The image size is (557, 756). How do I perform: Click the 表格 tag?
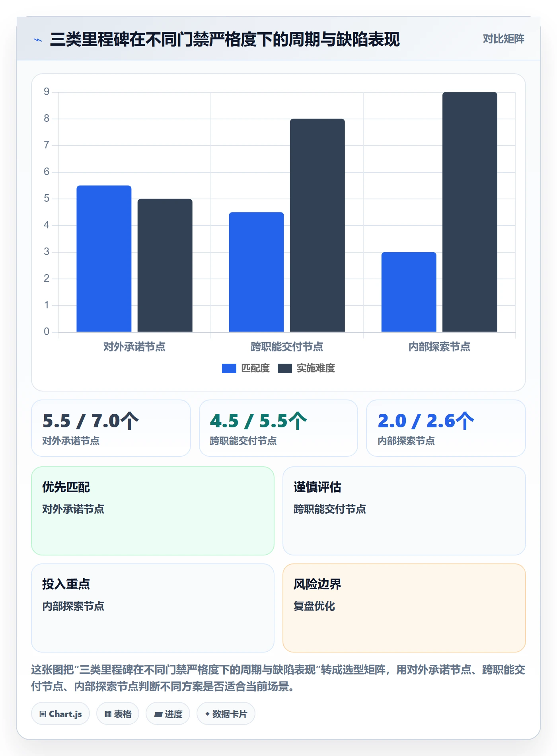pos(118,714)
